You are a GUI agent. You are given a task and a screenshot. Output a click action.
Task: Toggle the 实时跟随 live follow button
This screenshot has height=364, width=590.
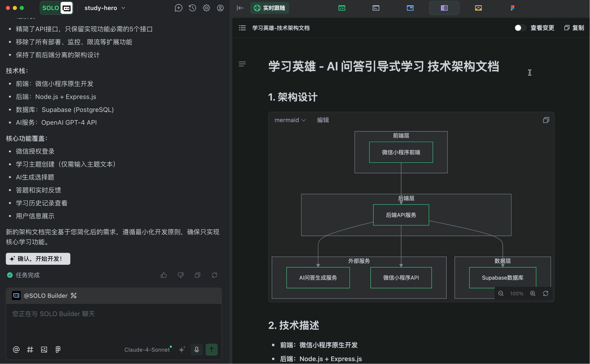tap(270, 8)
